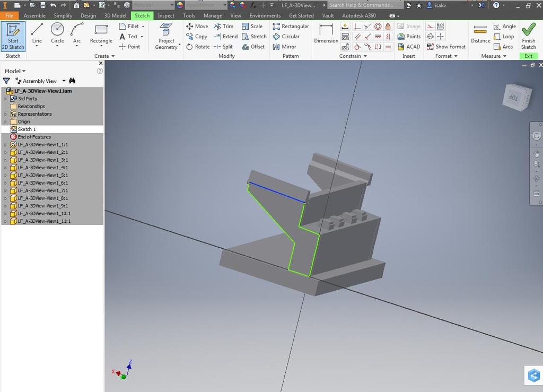Open the Manage ribbon tab
Screen dimensions: 543x392
pos(213,15)
